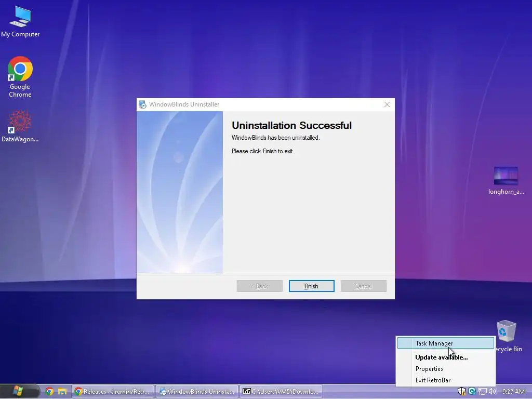
Task: Open Properties from the RetroBar menu
Action: point(446,369)
